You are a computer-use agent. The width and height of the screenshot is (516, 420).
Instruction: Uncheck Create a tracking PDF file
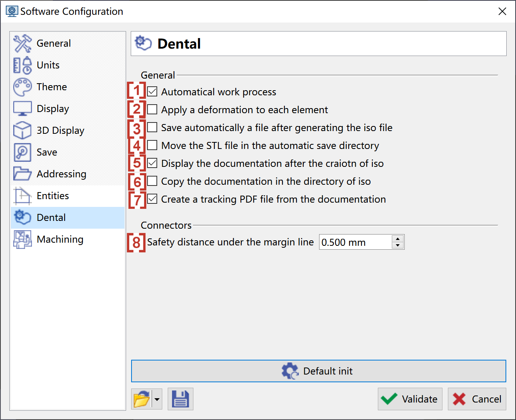(153, 199)
